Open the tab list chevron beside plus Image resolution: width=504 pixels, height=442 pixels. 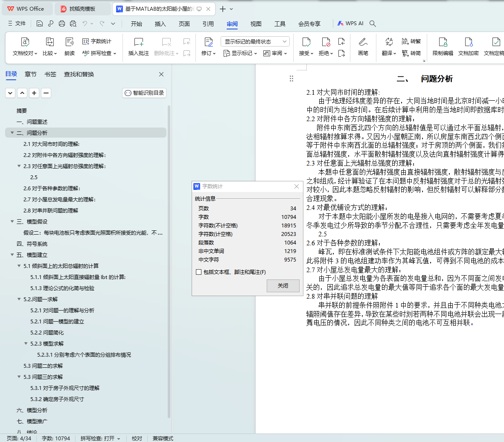coord(231,9)
